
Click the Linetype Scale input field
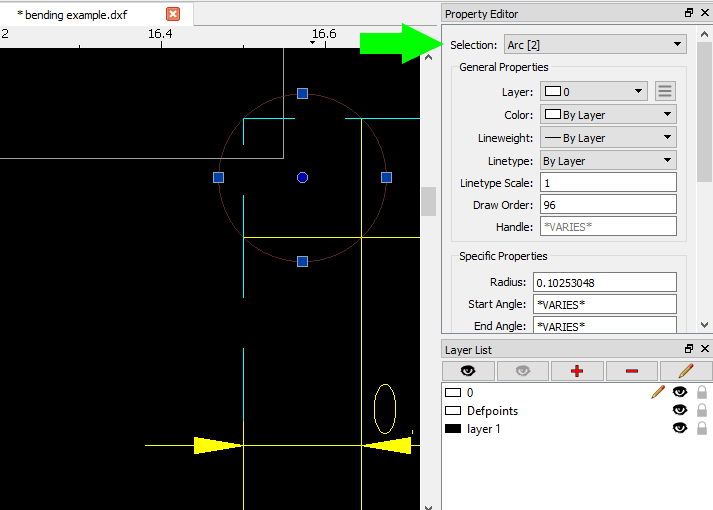coord(608,183)
